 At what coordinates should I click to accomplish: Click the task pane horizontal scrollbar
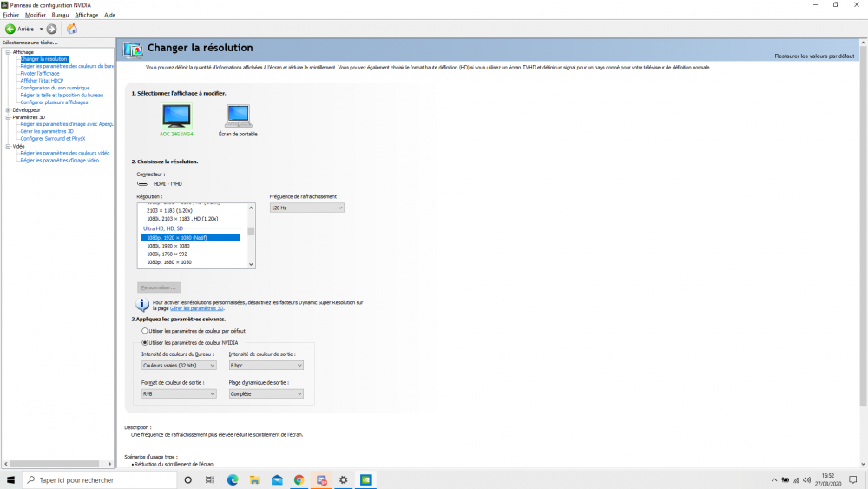point(54,464)
